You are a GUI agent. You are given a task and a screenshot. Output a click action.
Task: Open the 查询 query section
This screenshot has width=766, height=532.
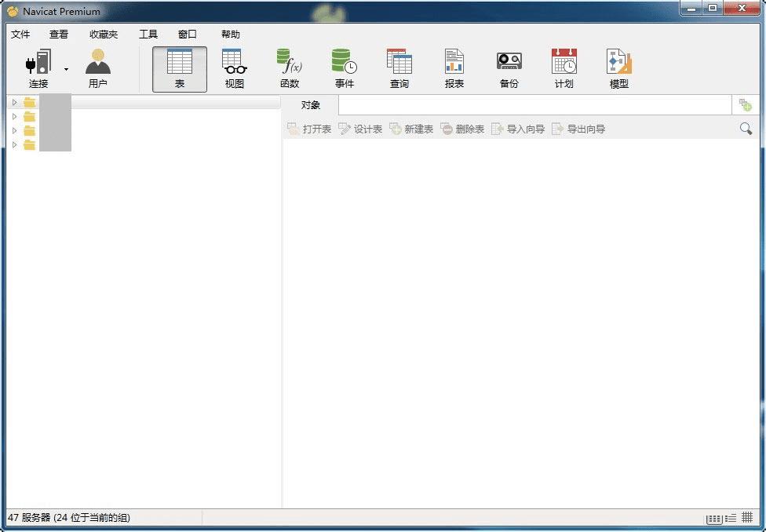tap(399, 69)
